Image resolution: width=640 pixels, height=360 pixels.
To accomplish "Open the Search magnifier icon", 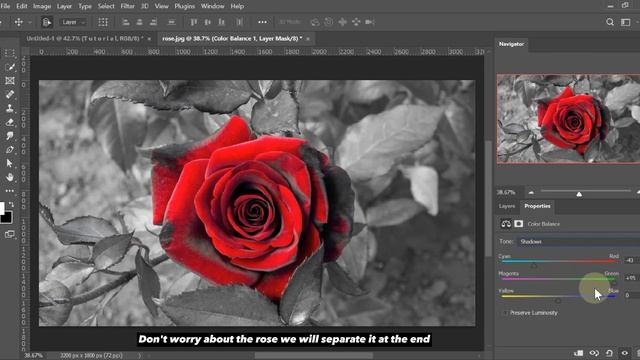I will (610, 22).
